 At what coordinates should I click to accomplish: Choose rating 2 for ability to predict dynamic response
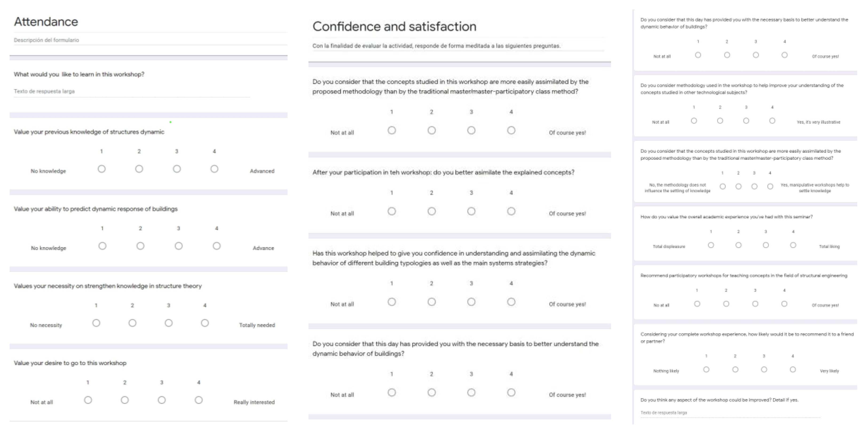coord(141,246)
